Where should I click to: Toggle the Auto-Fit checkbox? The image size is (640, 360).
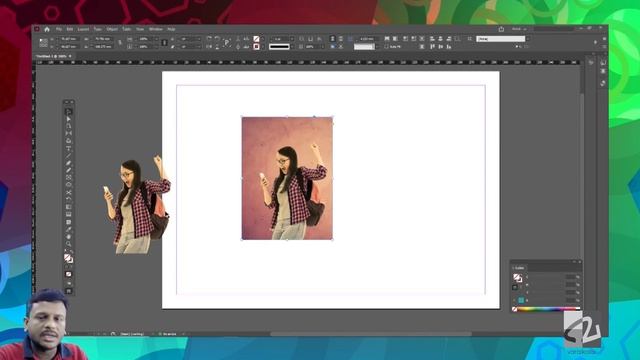pos(386,47)
